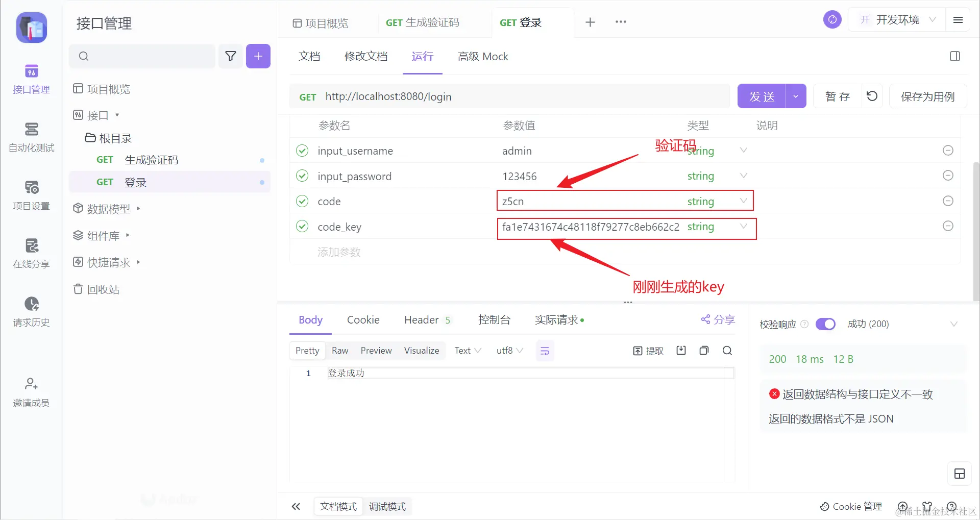Click the purple sync refresh icon
The image size is (980, 520).
[832, 20]
